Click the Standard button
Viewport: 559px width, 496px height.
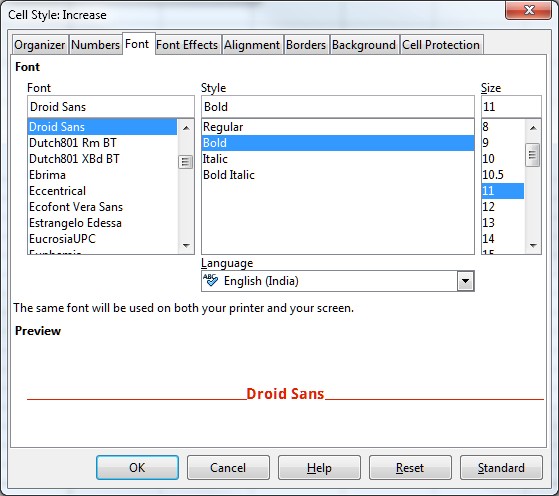501,467
